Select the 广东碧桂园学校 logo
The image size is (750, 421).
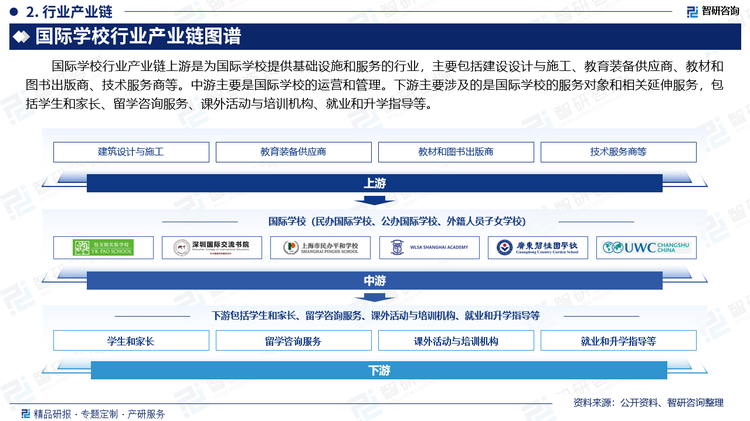[538, 247]
